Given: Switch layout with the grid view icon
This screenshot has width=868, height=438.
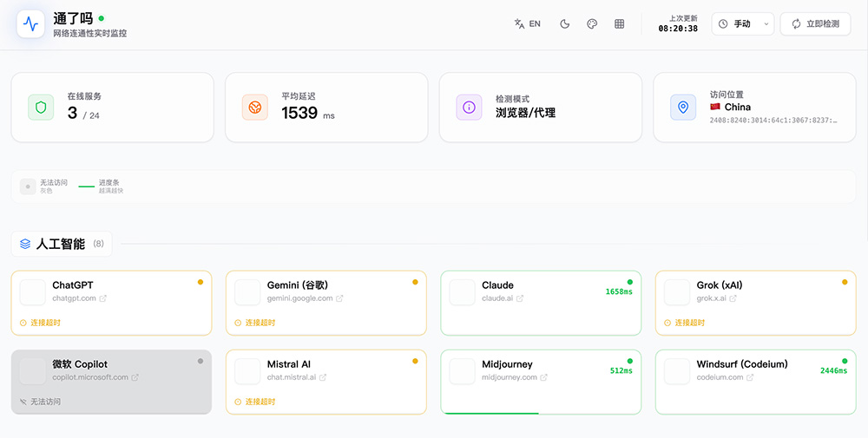Looking at the screenshot, I should click(620, 23).
